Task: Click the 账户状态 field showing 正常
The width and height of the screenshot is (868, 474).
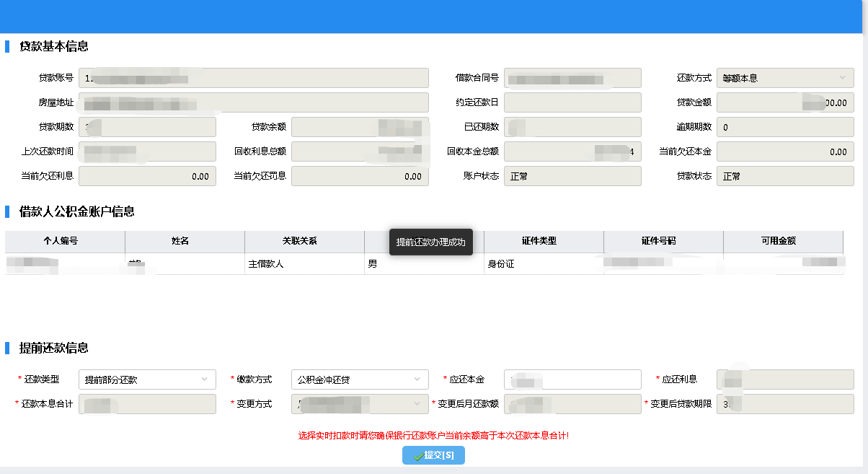Action: [572, 176]
